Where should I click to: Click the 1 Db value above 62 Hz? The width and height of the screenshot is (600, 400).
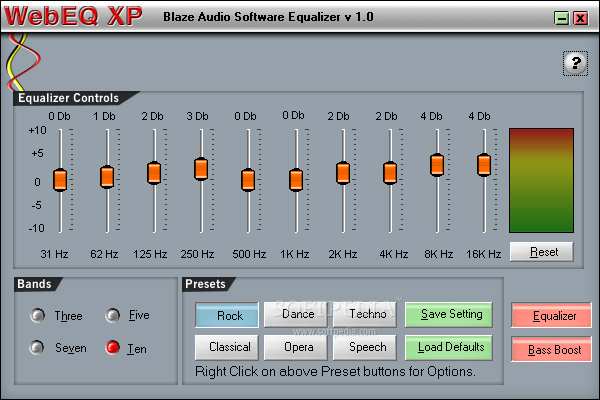tap(104, 116)
